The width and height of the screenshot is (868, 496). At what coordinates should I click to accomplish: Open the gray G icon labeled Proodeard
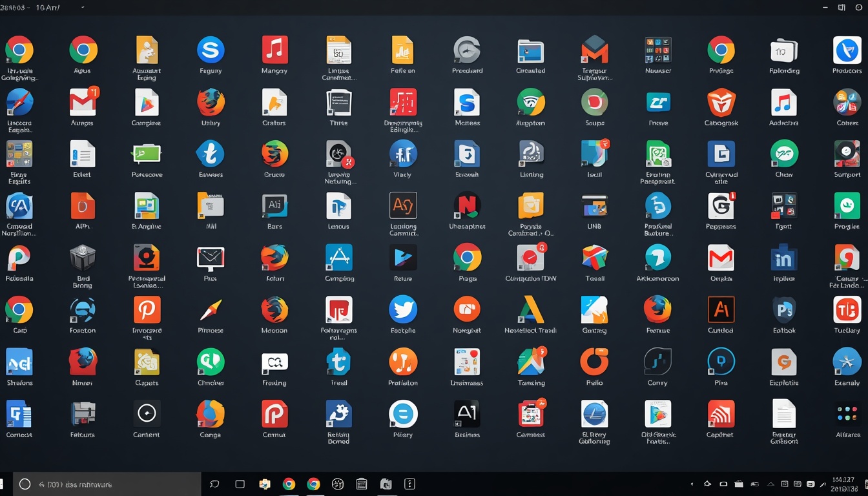(467, 50)
